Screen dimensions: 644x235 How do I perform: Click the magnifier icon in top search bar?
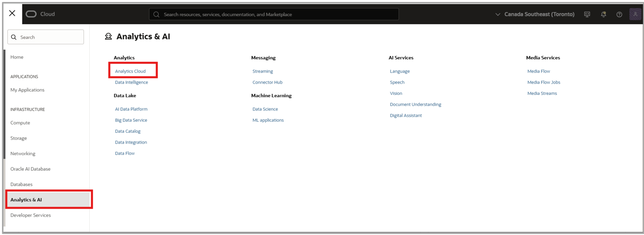tap(156, 15)
